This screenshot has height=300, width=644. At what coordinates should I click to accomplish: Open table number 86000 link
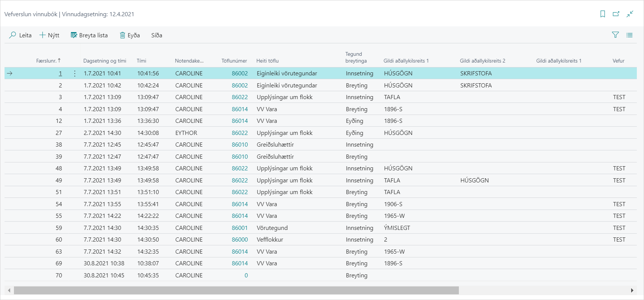(x=239, y=240)
